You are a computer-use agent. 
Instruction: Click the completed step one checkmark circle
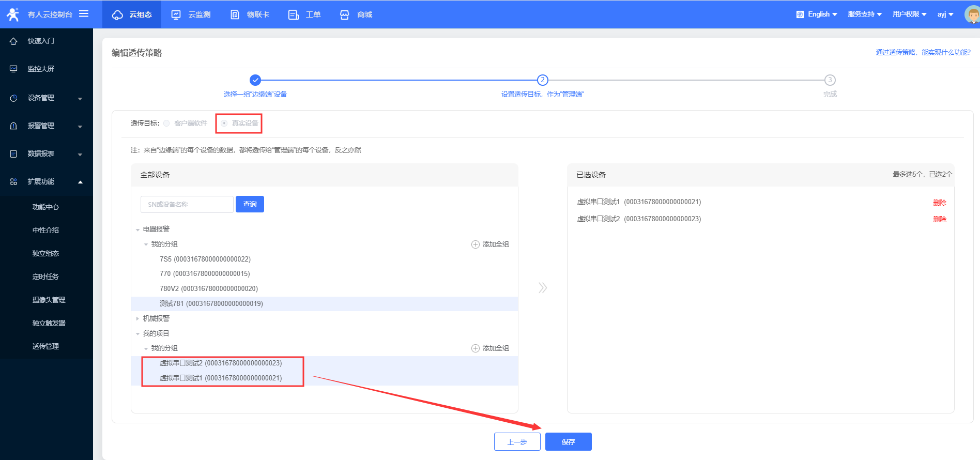pos(255,80)
